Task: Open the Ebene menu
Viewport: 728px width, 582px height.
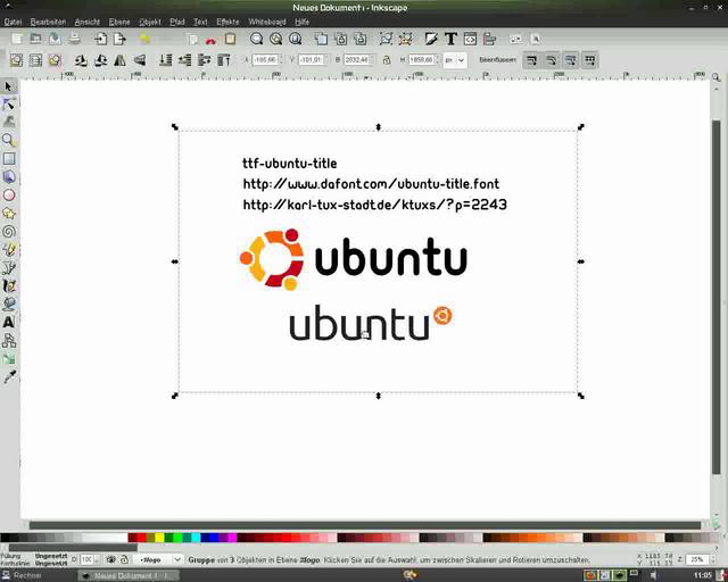Action: click(x=119, y=22)
